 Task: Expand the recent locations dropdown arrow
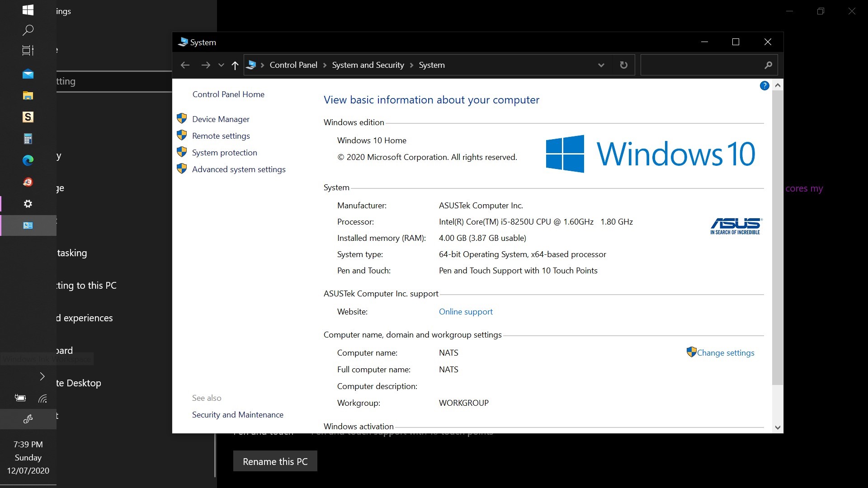(x=221, y=65)
